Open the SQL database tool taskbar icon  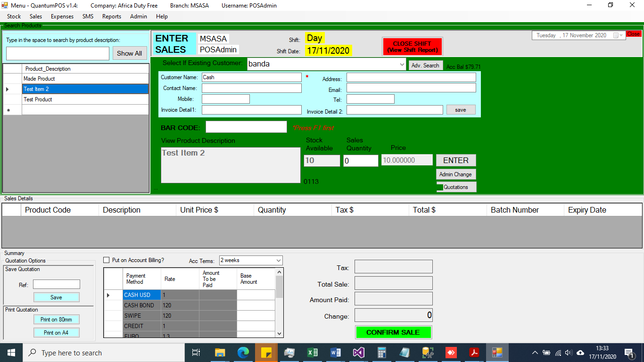point(428,353)
